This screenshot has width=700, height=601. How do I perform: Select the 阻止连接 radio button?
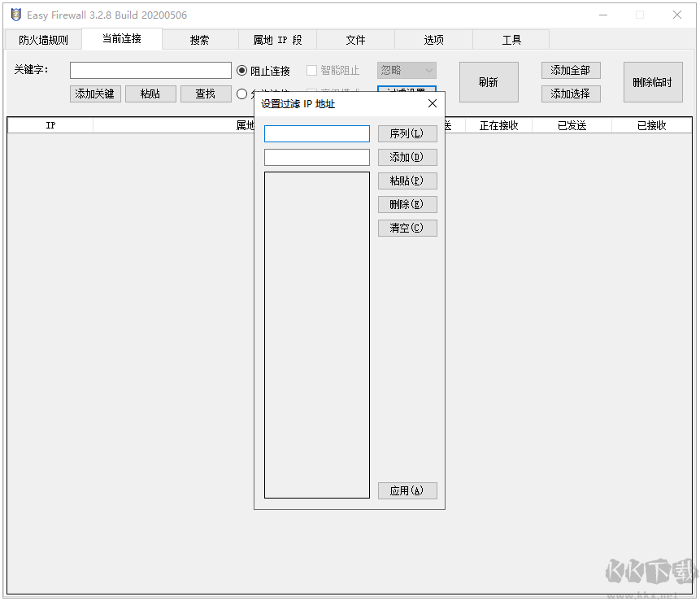coord(241,70)
